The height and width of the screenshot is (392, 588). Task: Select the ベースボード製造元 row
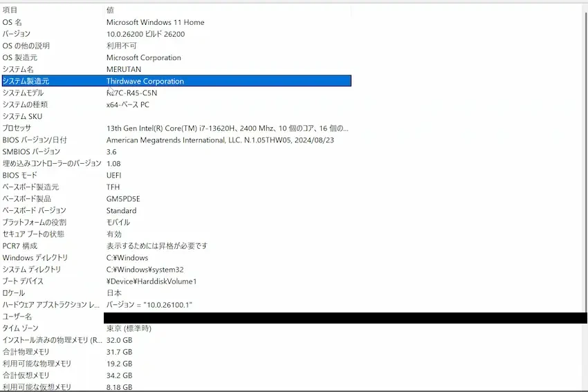176,187
